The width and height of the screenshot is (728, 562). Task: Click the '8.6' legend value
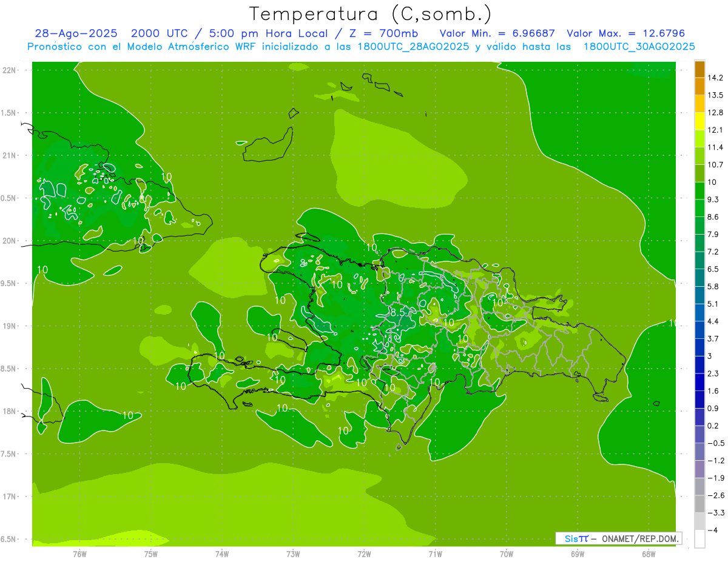click(x=713, y=217)
